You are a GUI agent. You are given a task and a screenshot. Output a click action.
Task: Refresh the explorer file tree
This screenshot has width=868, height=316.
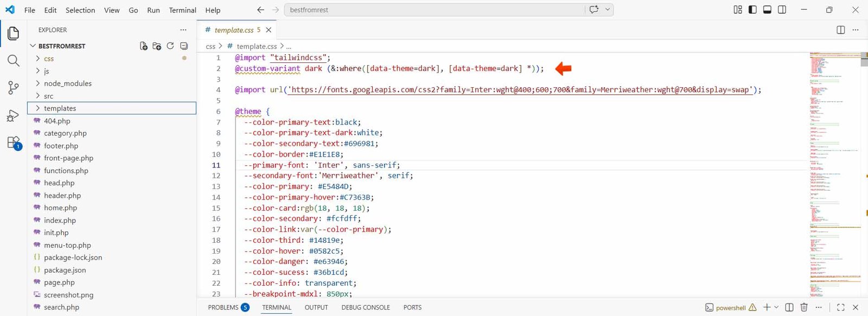click(x=170, y=46)
